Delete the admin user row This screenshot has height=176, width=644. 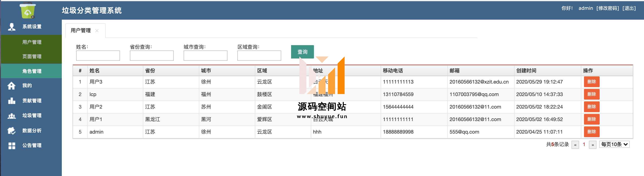pyautogui.click(x=592, y=132)
